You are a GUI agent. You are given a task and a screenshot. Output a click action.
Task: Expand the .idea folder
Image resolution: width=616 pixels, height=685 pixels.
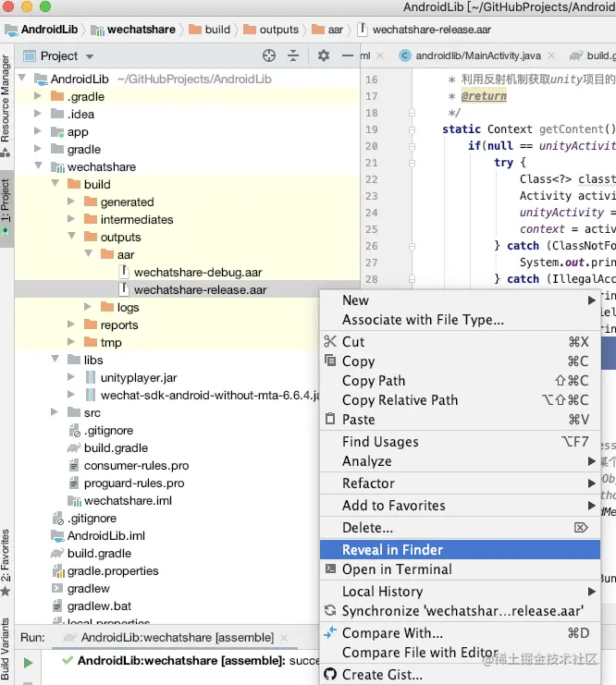(38, 113)
